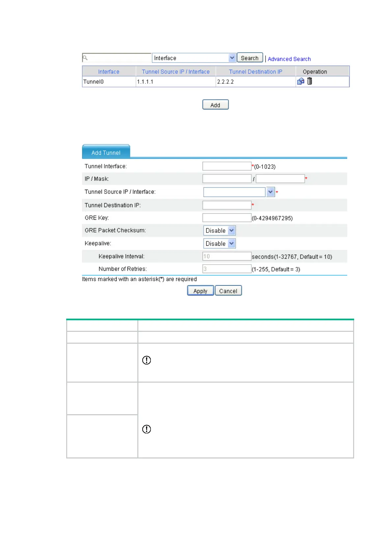Image resolution: width=392 pixels, height=533 pixels.
Task: Sort by Tunnel Source IP / Interface header
Action: coord(176,72)
